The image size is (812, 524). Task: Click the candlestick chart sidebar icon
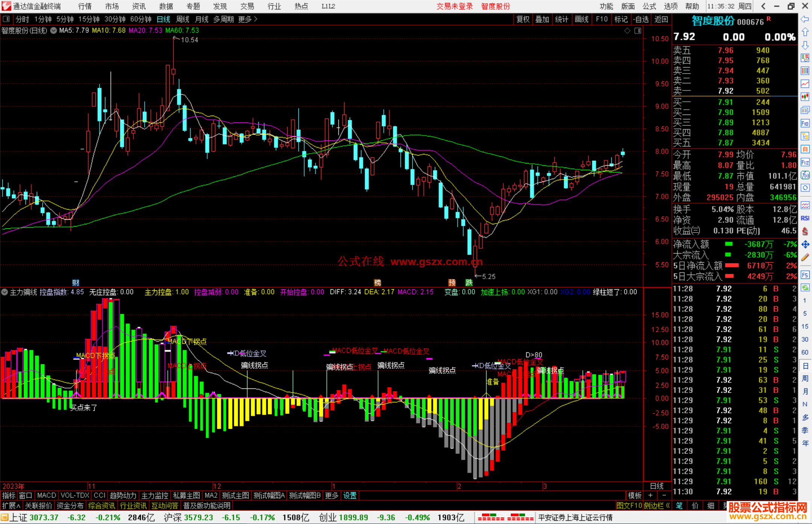(x=805, y=97)
